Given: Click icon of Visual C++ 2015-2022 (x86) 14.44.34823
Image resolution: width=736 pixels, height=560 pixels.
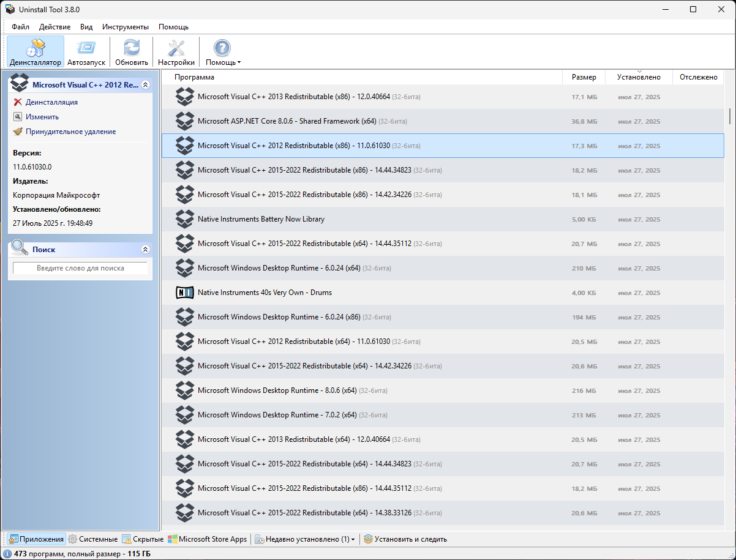Looking at the screenshot, I should 184,170.
